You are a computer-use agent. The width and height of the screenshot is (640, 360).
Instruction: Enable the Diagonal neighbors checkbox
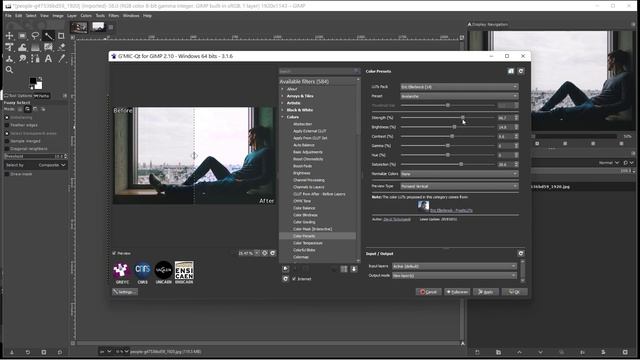(7, 149)
